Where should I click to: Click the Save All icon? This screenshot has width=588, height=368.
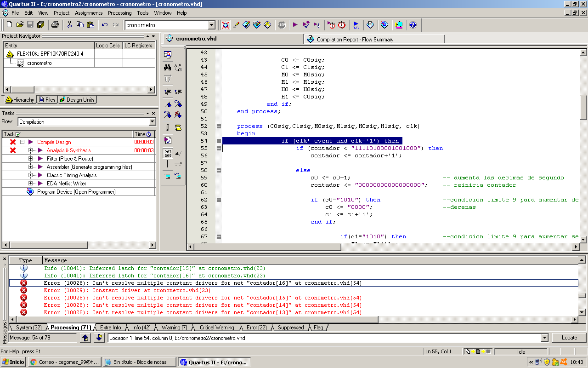(41, 25)
